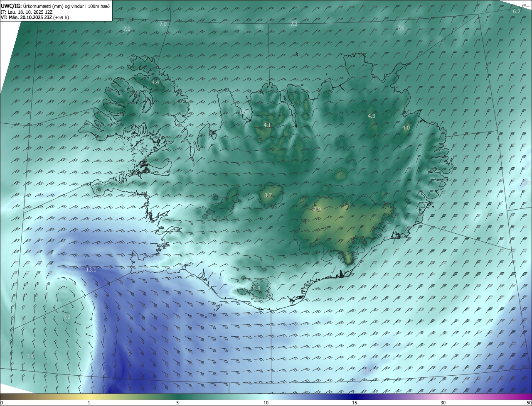The height and width of the screenshot is (406, 532).
Task: Click the '1' tick on the color scale
Action: click(89, 403)
